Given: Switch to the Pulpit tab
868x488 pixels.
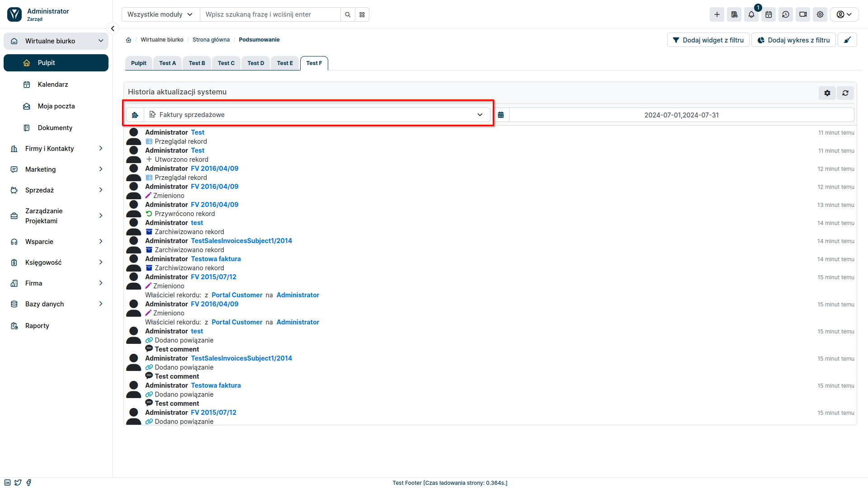Looking at the screenshot, I should pos(139,63).
